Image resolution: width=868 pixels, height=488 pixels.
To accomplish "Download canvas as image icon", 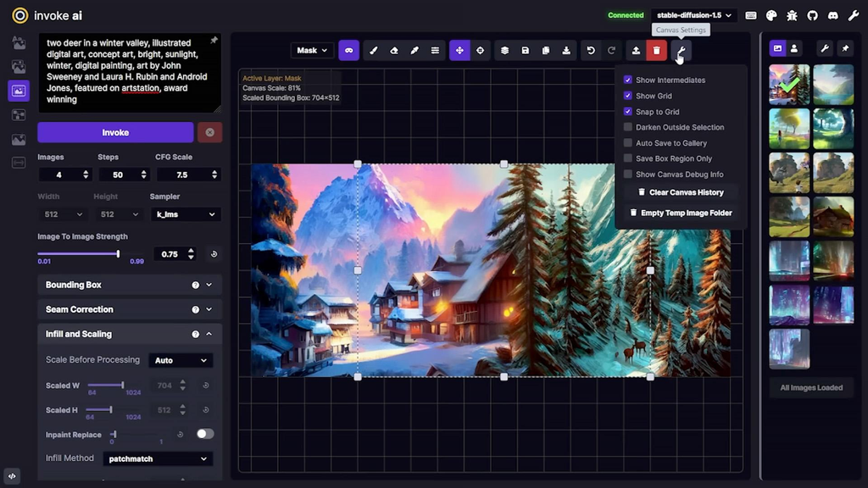I will (x=566, y=50).
